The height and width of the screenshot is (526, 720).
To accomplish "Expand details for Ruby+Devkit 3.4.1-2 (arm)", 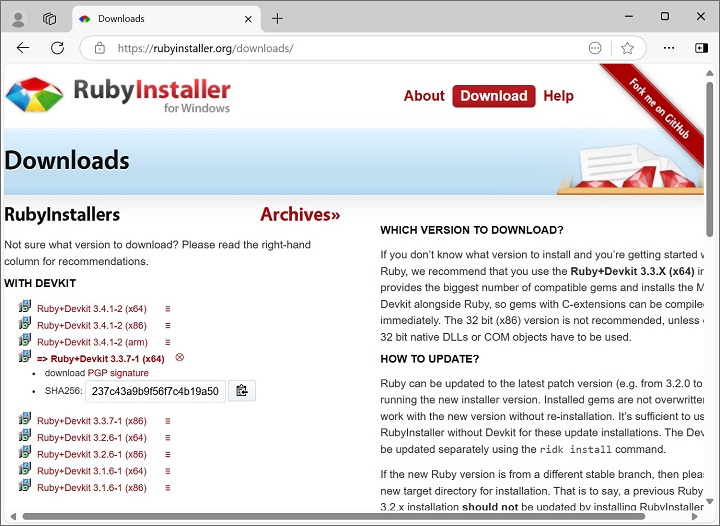I will click(x=168, y=342).
